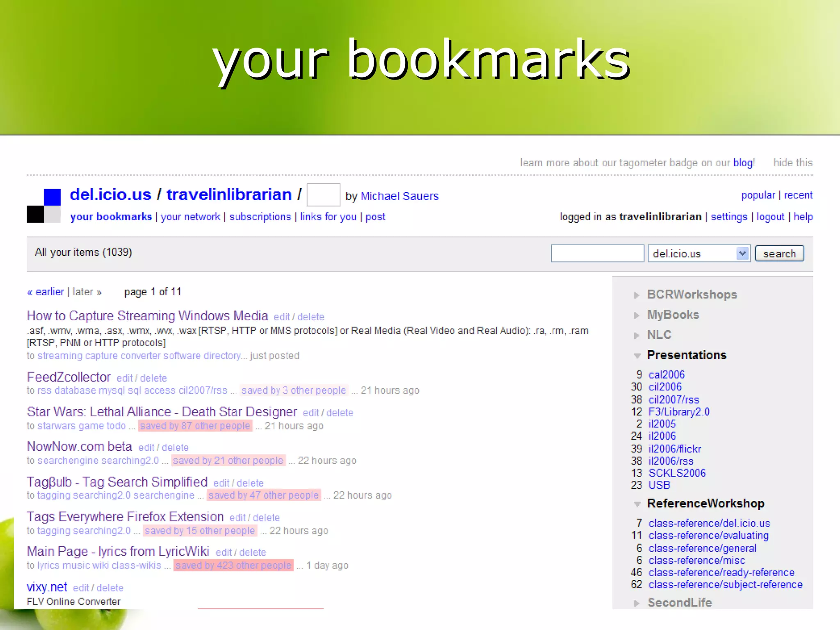The image size is (840, 630).
Task: Open TagBulb - Tag Search Simplified
Action: click(x=117, y=482)
